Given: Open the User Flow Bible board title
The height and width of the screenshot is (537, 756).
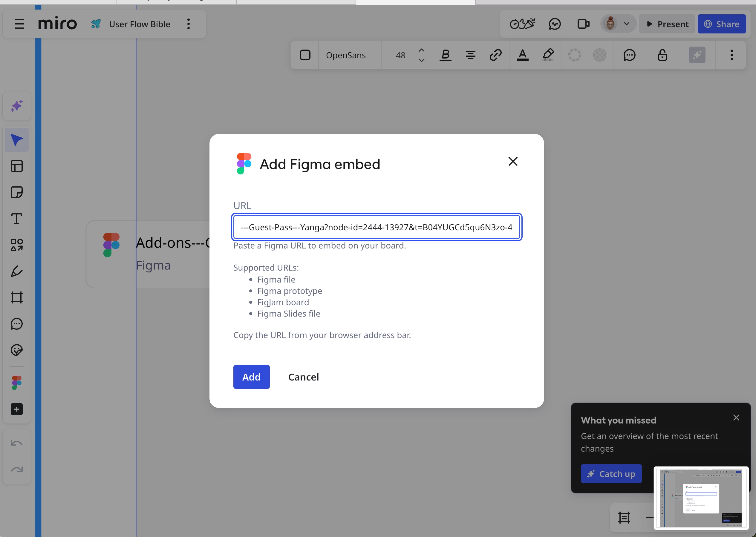Looking at the screenshot, I should 140,24.
